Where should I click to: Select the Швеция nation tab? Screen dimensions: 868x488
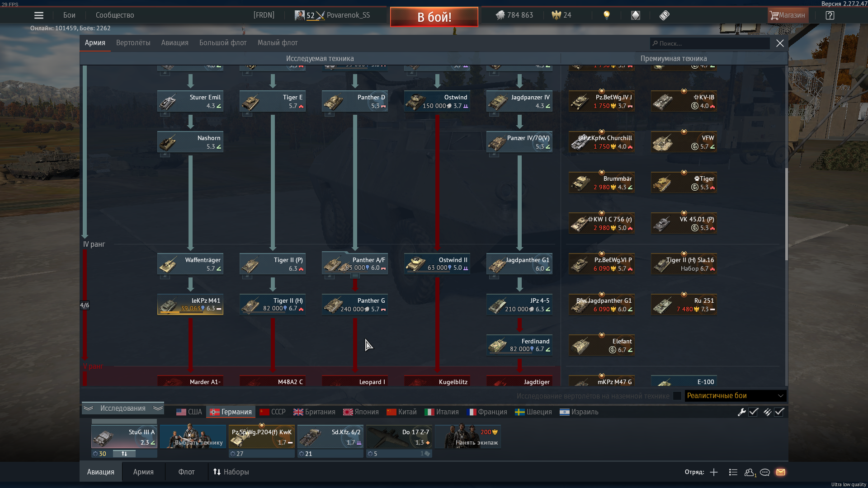533,412
